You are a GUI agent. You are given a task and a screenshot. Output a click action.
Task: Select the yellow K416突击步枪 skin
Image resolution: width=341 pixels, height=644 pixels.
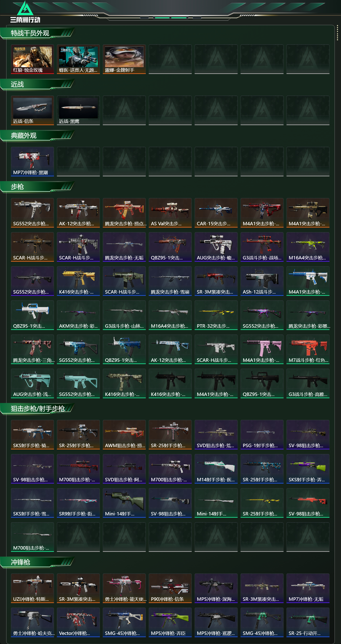tap(78, 281)
